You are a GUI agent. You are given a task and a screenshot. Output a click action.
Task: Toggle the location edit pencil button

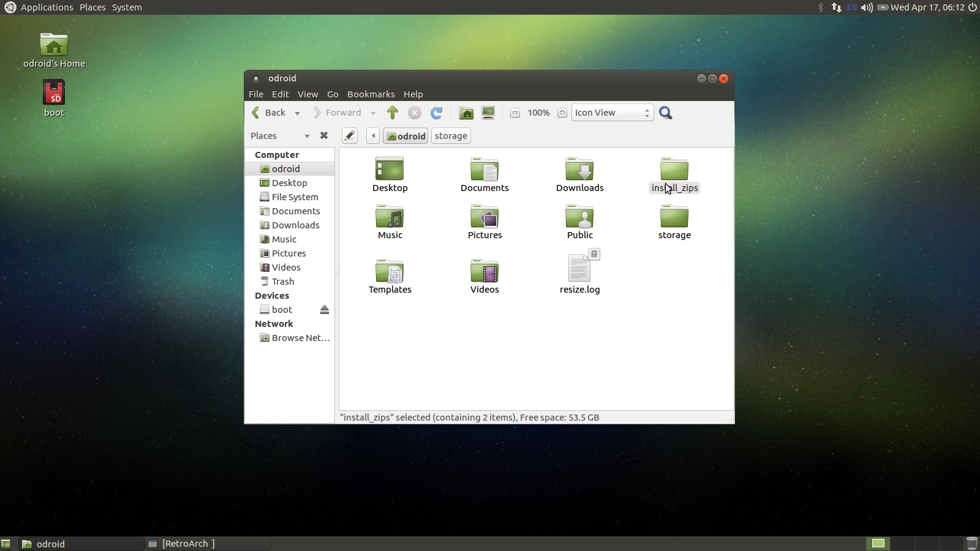pyautogui.click(x=349, y=136)
